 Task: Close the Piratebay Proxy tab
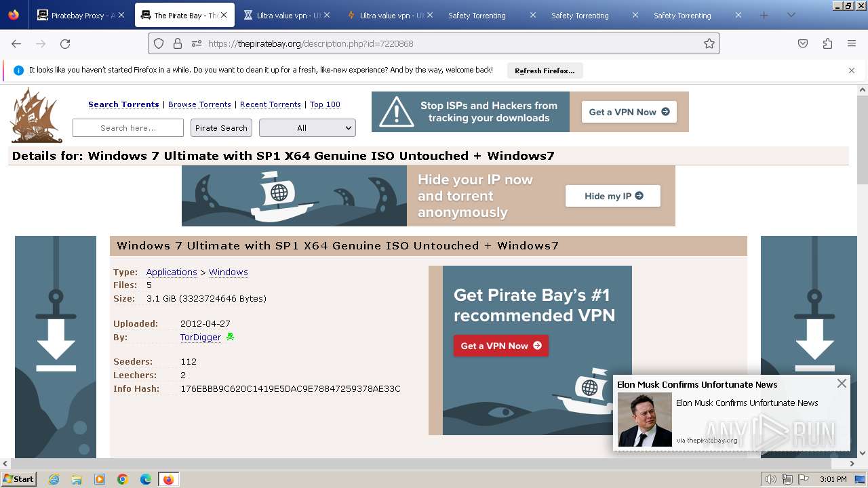tap(121, 15)
